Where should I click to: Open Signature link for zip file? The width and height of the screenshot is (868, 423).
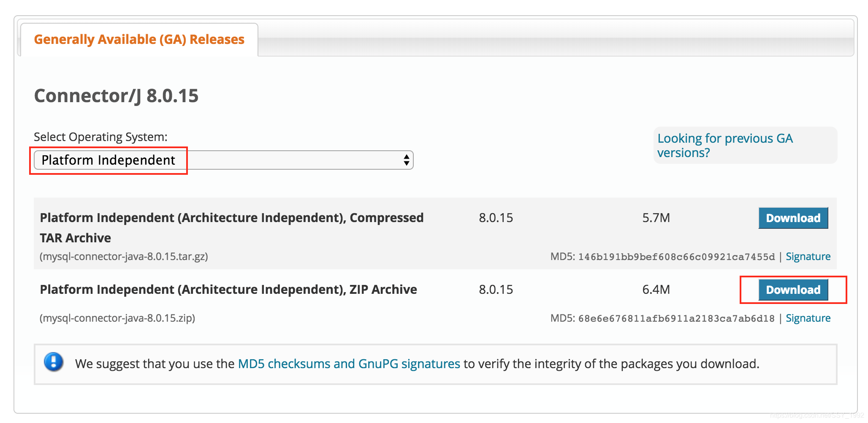[x=808, y=318]
